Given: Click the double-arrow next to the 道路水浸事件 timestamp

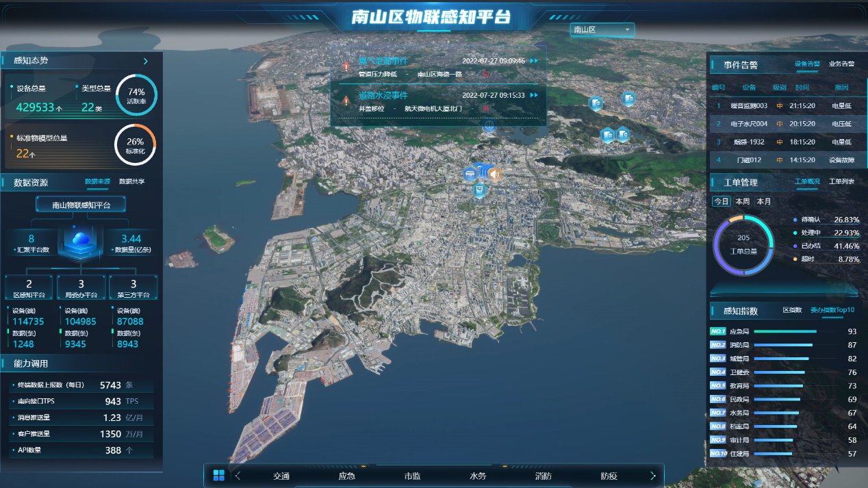Looking at the screenshot, I should (534, 96).
